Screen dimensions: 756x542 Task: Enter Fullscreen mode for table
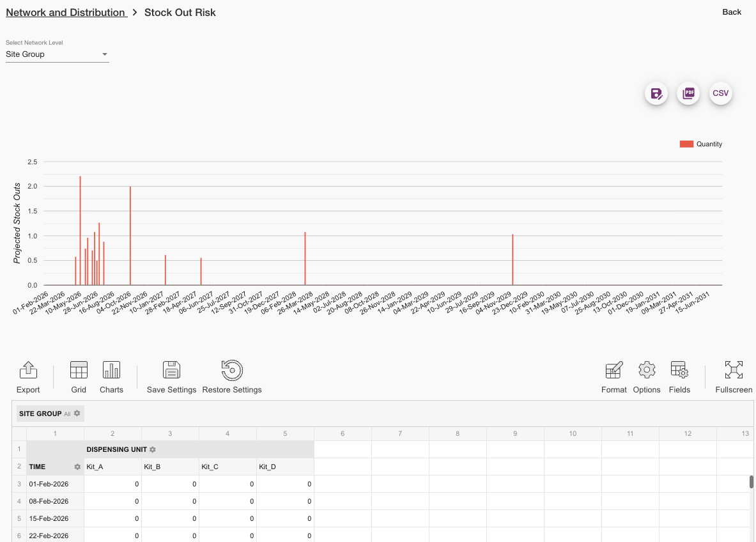pyautogui.click(x=734, y=376)
